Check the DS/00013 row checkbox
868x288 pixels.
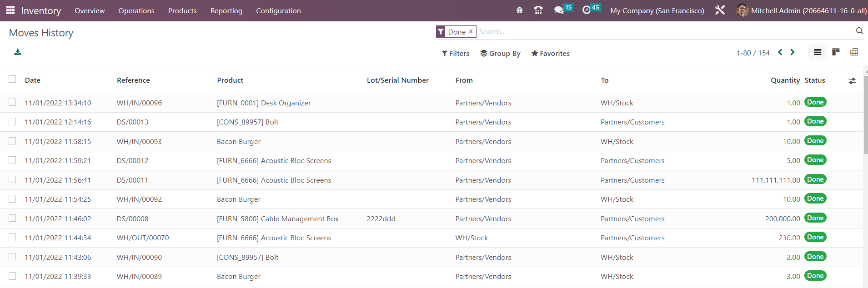(x=12, y=122)
